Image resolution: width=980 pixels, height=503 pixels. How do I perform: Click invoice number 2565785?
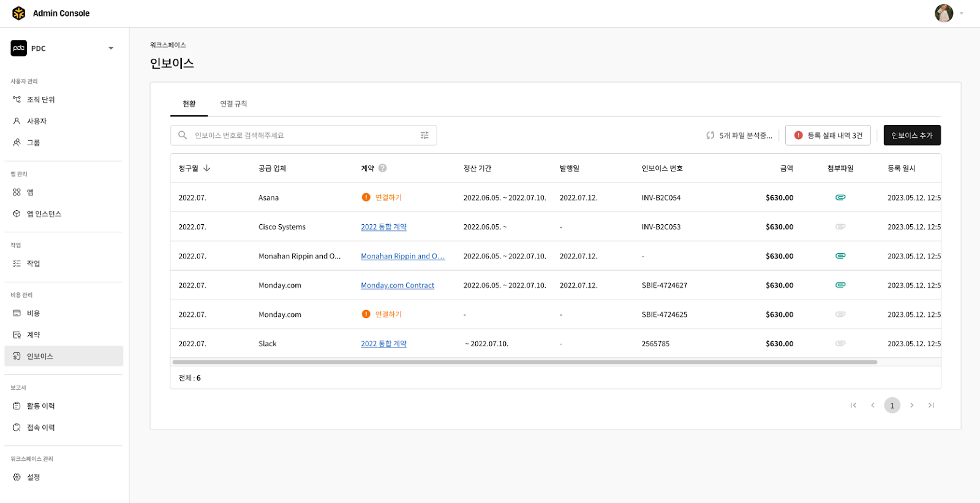(655, 344)
